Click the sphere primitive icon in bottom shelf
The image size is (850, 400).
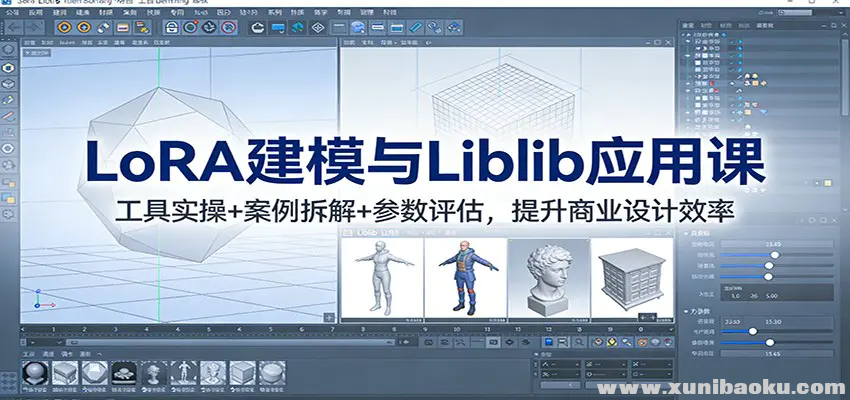[x=34, y=374]
